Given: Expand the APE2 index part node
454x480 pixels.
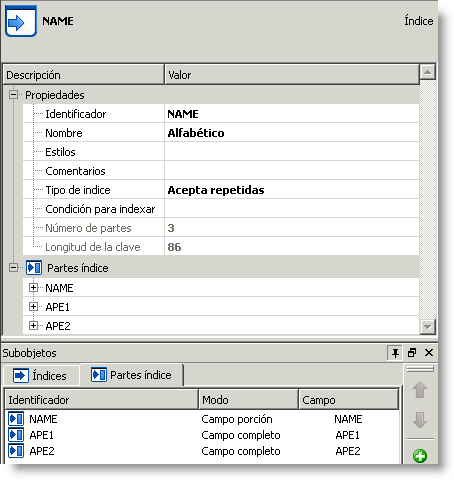Looking at the screenshot, I should pos(33,325).
